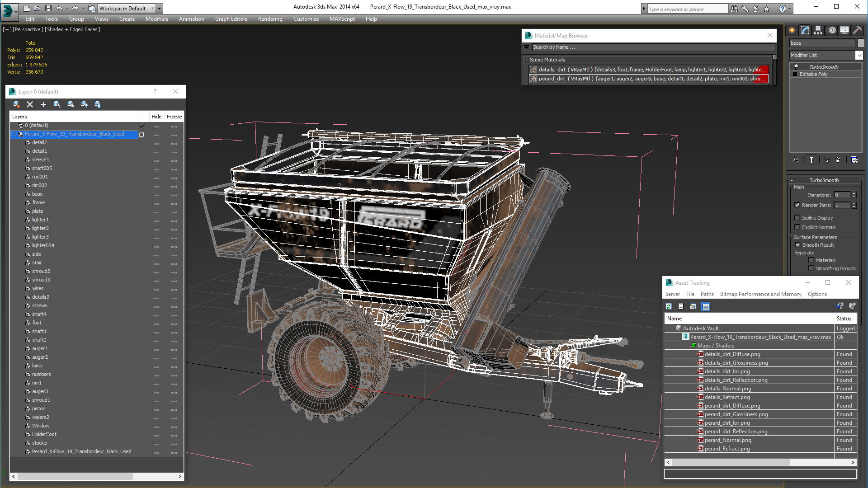Delete highlighted empty layers with X icon
868x488 pixels.
30,104
